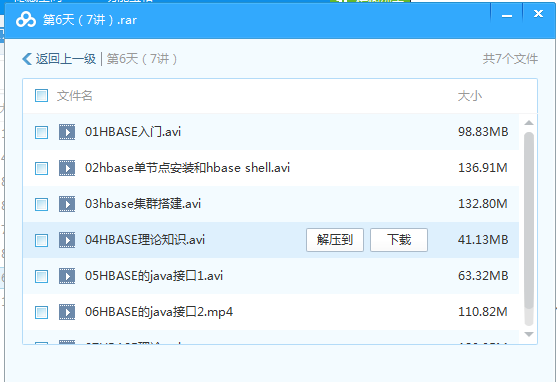This screenshot has width=557, height=382.
Task: Click video icon for 04HBASE理论知识.avi
Action: (67, 240)
